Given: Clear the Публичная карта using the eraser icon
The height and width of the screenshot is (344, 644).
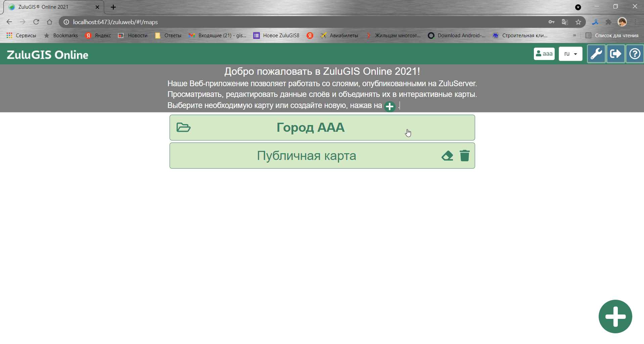Looking at the screenshot, I should tap(447, 156).
